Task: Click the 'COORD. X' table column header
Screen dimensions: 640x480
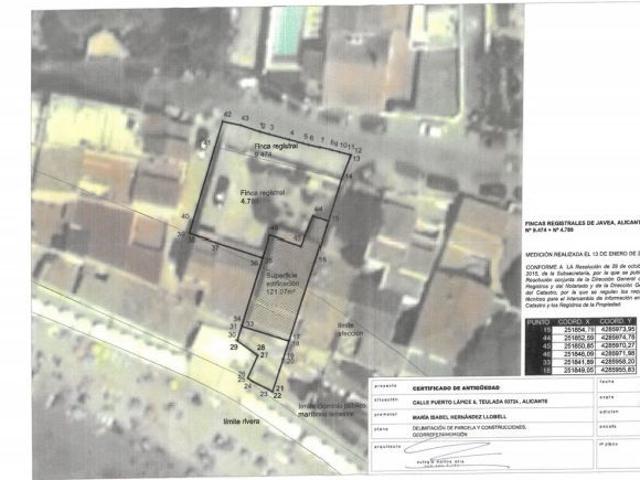Action: click(572, 321)
